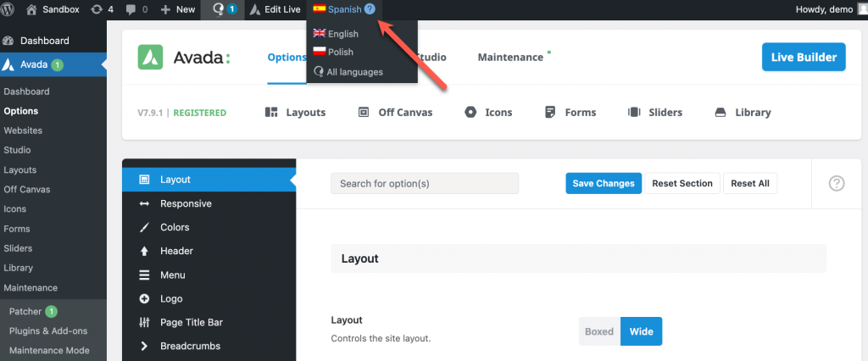
Task: Open the Spanish language switcher
Action: (x=344, y=9)
